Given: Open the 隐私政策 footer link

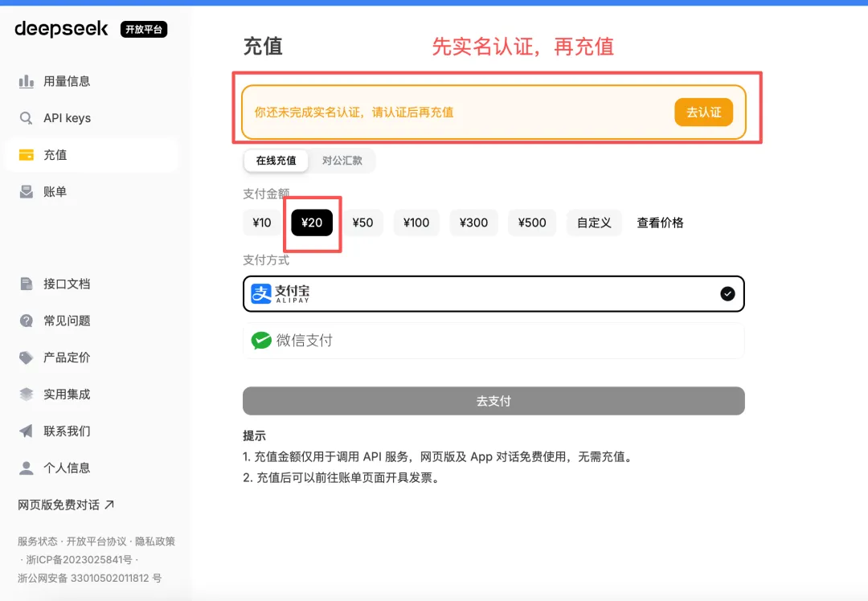Looking at the screenshot, I should [155, 542].
